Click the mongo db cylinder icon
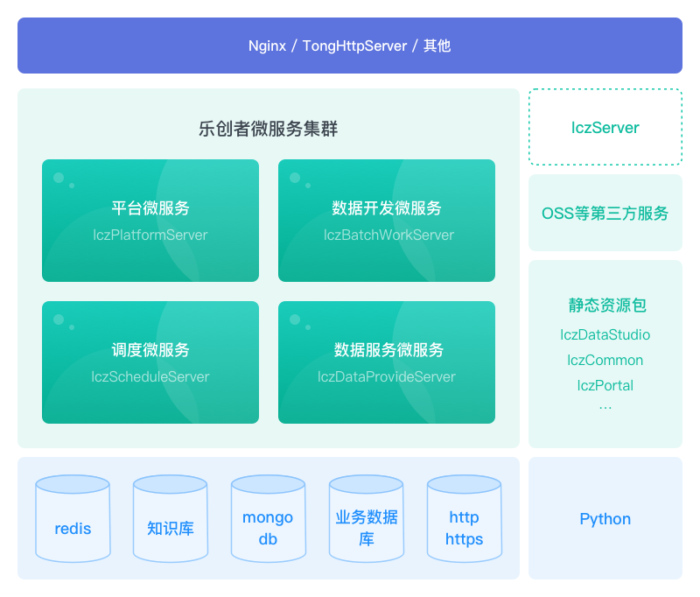The height and width of the screenshot is (597, 700). (268, 519)
